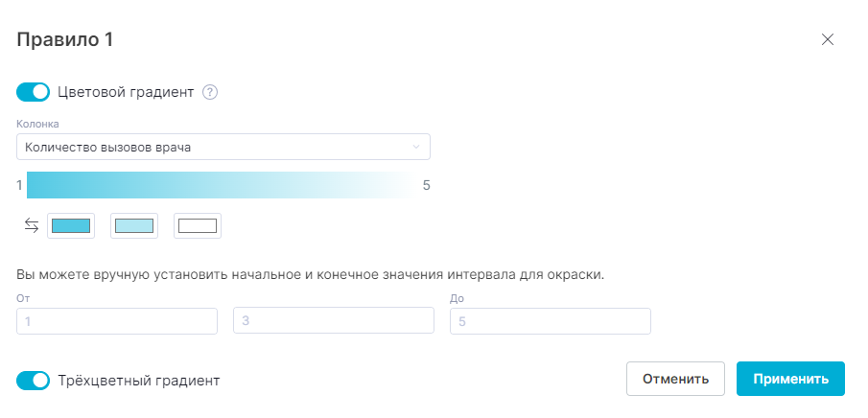Click the chevron arrow of Колонка dropdown
Screen dimensions: 868x418
(x=416, y=147)
